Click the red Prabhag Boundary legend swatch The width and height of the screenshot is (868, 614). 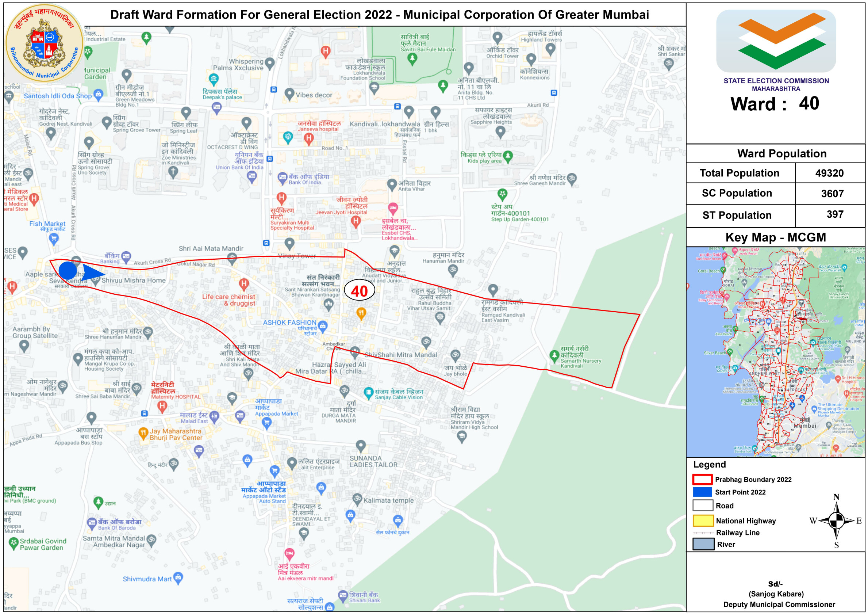point(702,479)
